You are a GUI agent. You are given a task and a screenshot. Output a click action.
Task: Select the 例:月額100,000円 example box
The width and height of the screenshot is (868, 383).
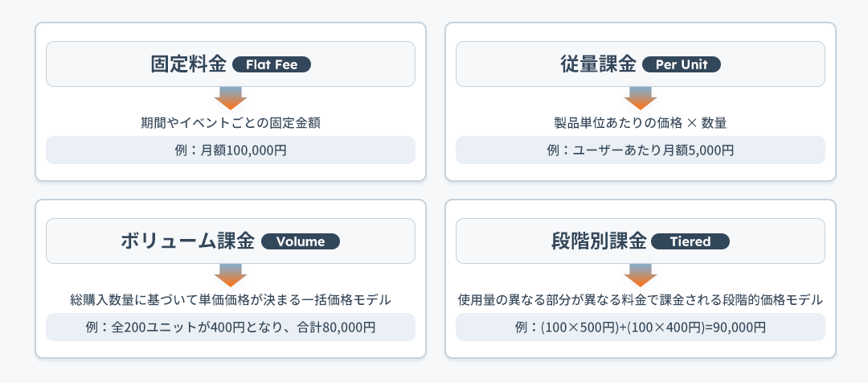[x=231, y=150]
